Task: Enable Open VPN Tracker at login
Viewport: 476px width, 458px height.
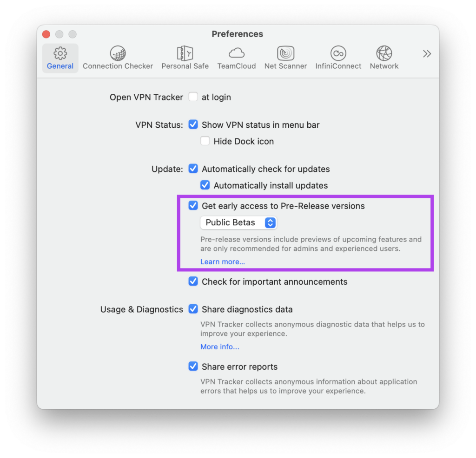Action: point(193,97)
